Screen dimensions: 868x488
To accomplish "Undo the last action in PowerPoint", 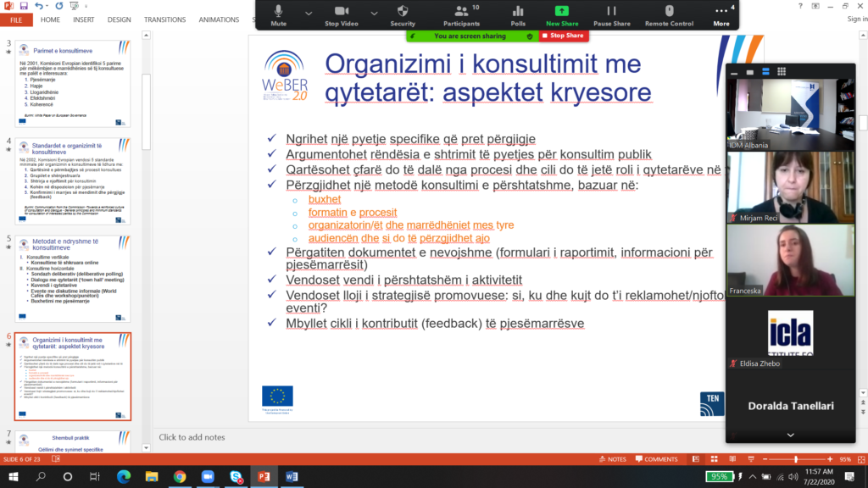I will (39, 6).
